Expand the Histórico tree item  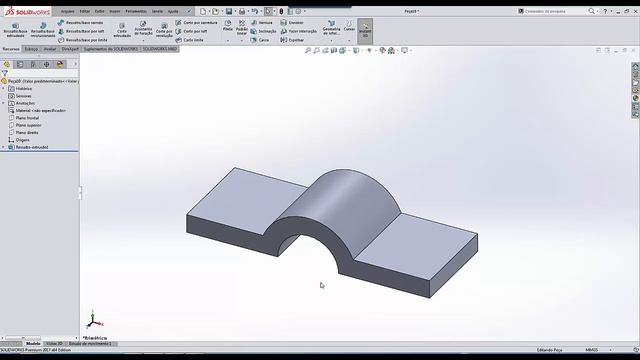pyautogui.click(x=4, y=89)
